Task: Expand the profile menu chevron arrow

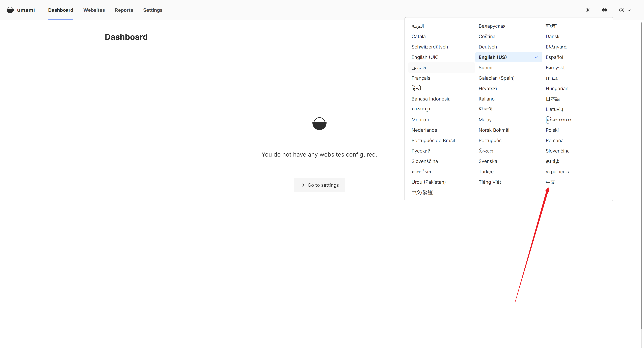Action: [629, 10]
